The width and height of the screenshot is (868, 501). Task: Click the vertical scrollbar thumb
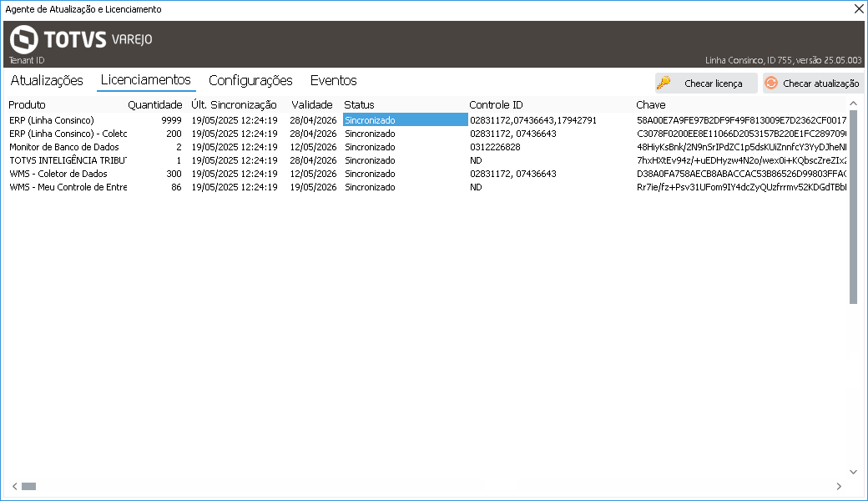pos(853,206)
